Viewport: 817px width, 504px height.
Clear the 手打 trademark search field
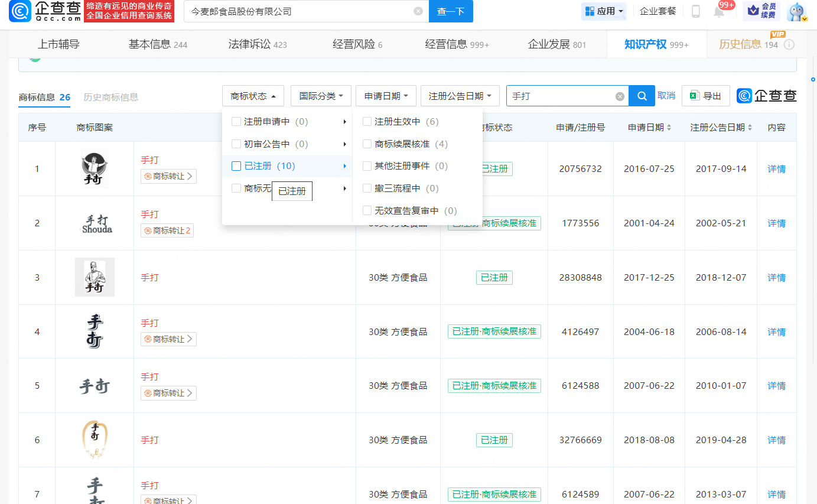(x=620, y=96)
